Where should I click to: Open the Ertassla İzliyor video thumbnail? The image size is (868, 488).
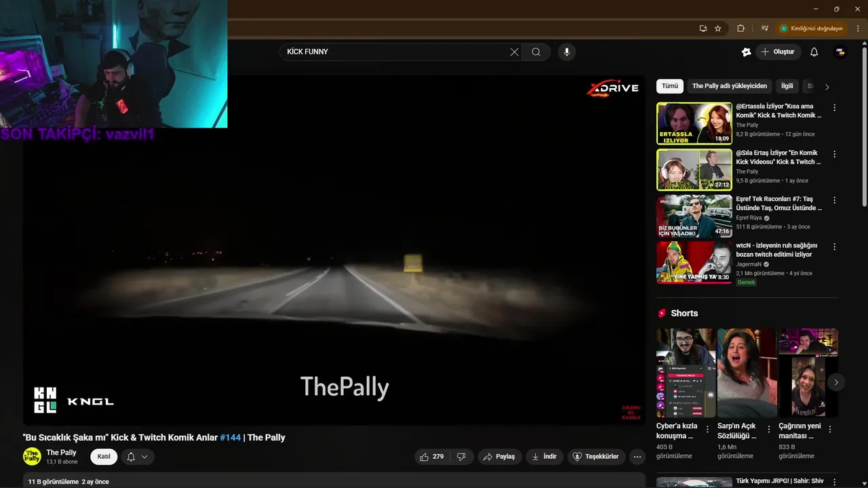[694, 123]
